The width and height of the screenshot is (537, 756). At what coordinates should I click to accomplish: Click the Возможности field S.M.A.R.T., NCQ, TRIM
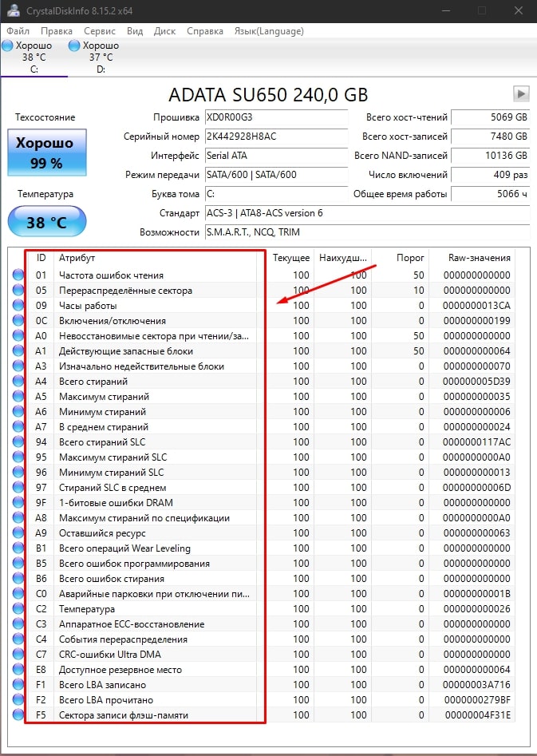click(x=367, y=232)
